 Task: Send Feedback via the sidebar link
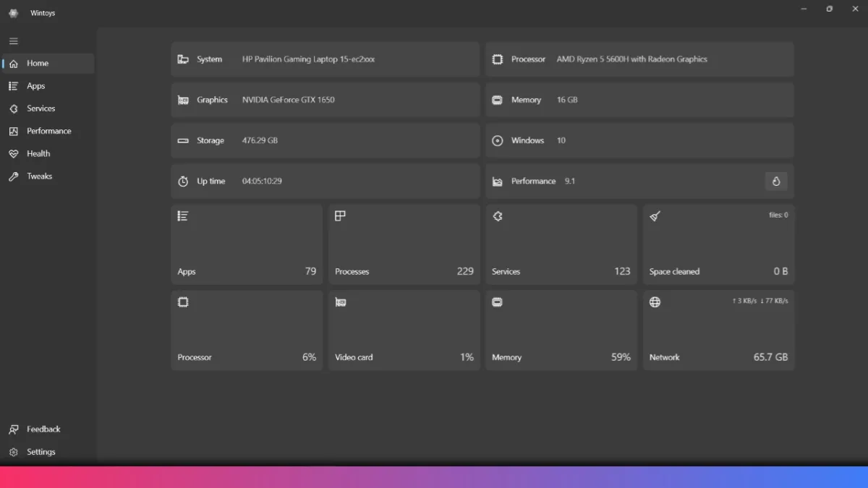43,429
